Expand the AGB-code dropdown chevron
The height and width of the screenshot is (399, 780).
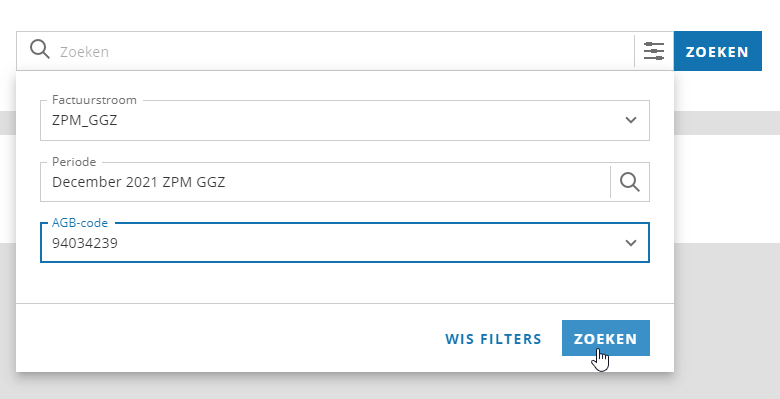(x=631, y=243)
